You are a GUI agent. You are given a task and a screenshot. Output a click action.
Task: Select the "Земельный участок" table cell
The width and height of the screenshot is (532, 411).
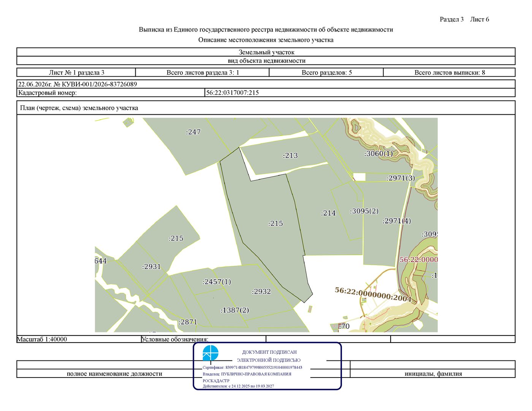click(x=266, y=52)
